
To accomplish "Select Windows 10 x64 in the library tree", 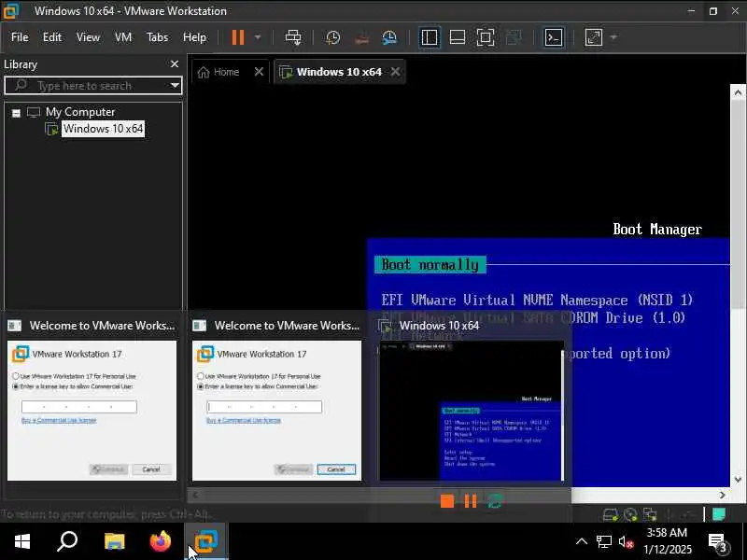I will coord(103,129).
